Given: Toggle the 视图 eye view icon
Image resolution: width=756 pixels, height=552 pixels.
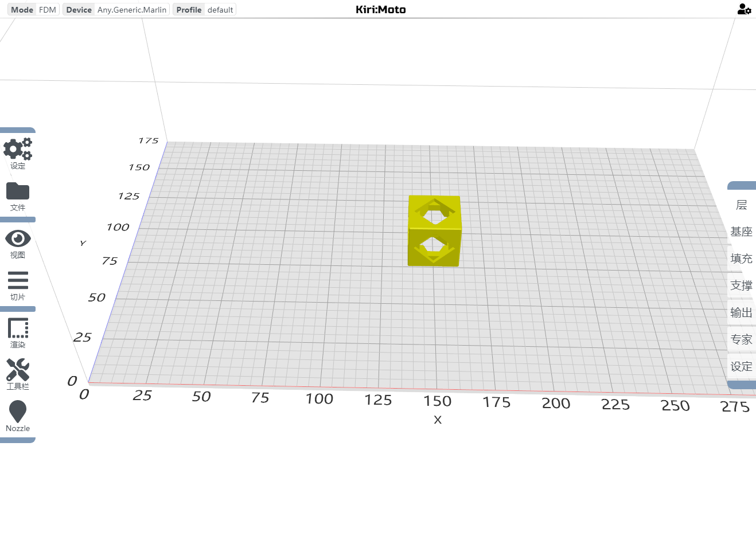Looking at the screenshot, I should tap(18, 238).
